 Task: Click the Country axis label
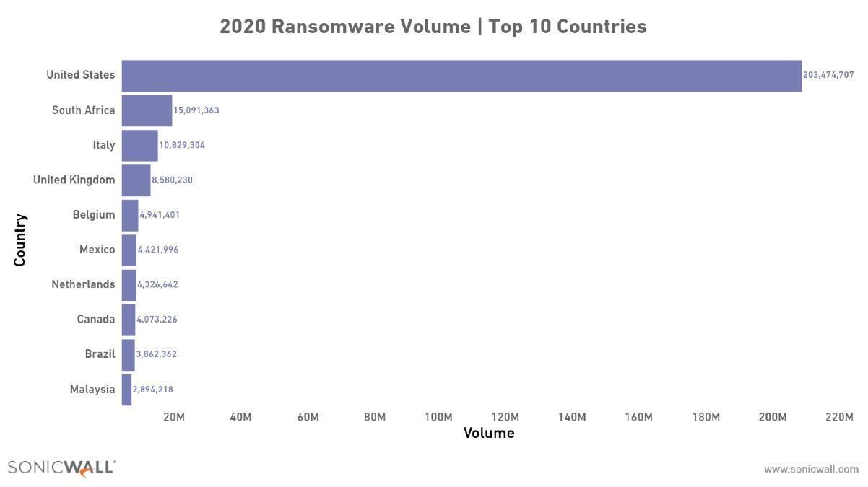(20, 240)
